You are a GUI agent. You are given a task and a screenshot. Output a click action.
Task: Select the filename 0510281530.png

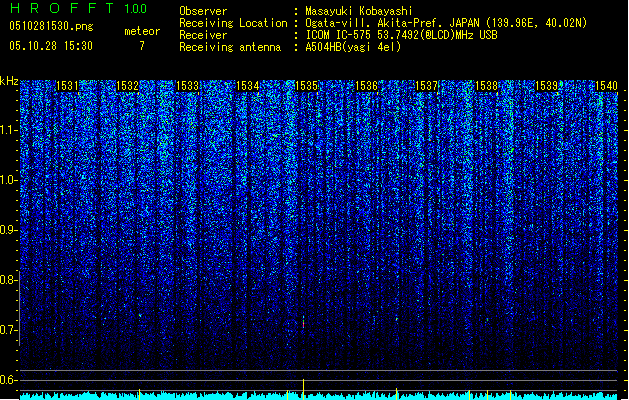tap(51, 27)
